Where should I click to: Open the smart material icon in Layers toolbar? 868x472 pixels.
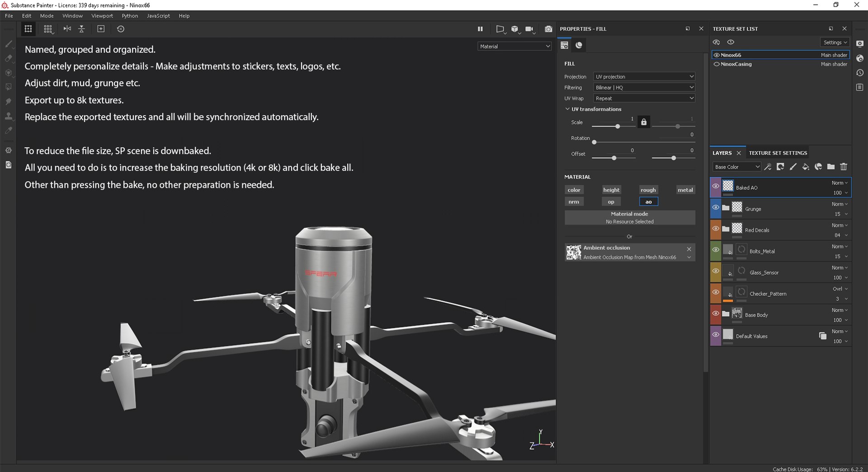pos(818,167)
